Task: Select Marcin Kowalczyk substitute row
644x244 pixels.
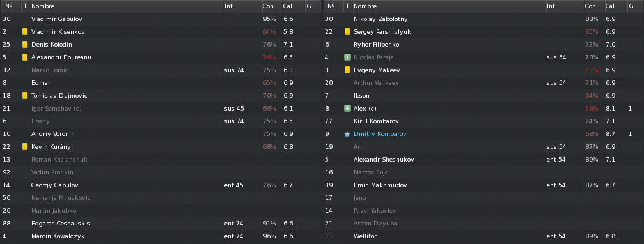Action: pyautogui.click(x=161, y=236)
